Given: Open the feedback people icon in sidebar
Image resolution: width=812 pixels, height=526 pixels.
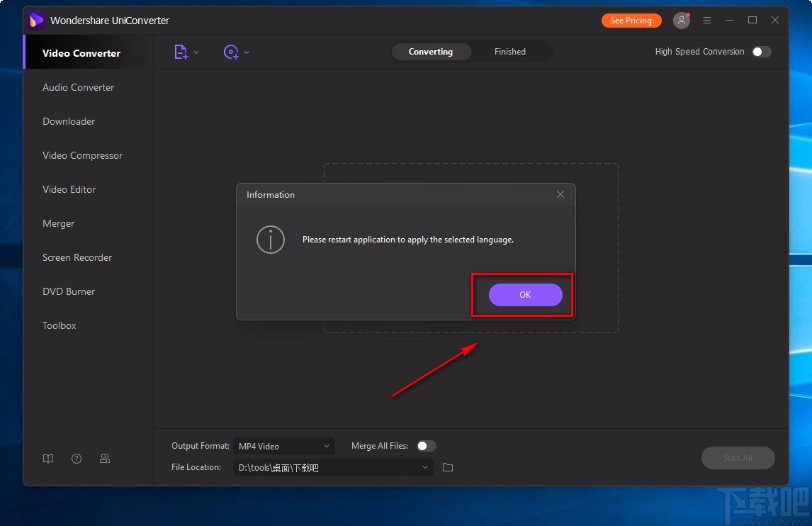Looking at the screenshot, I should pos(105,459).
